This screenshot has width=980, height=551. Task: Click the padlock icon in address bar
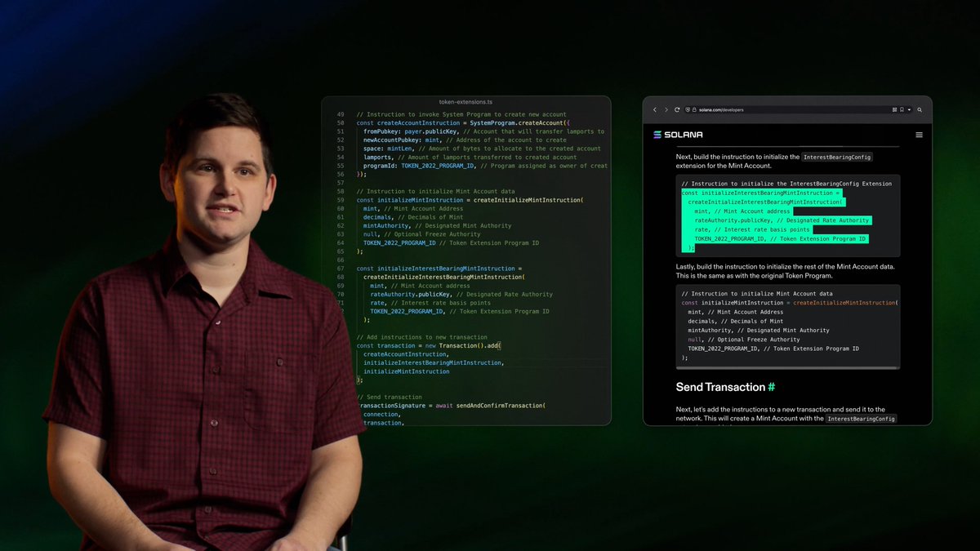coord(694,109)
